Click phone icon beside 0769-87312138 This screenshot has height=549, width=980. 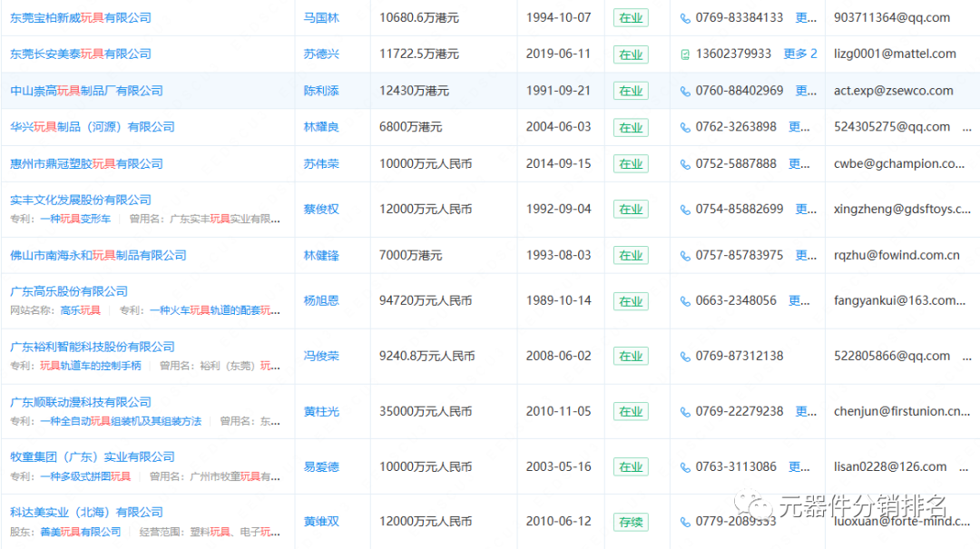(685, 357)
